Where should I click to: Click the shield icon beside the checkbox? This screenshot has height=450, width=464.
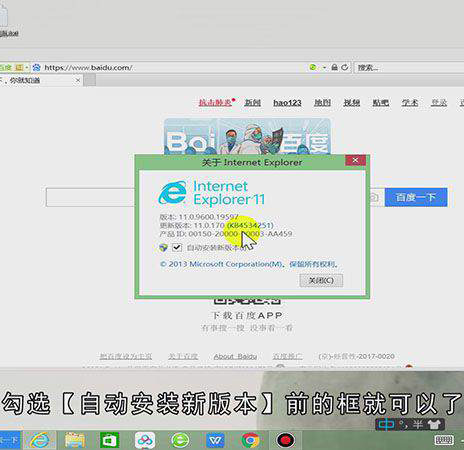163,248
